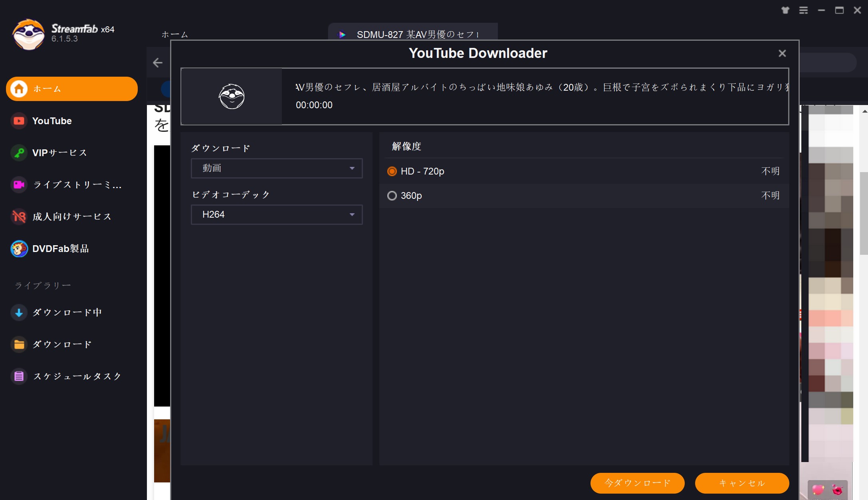Screen dimensions: 868x500
Task: Open 成人向けサービス in the sidebar
Action: pos(72,216)
